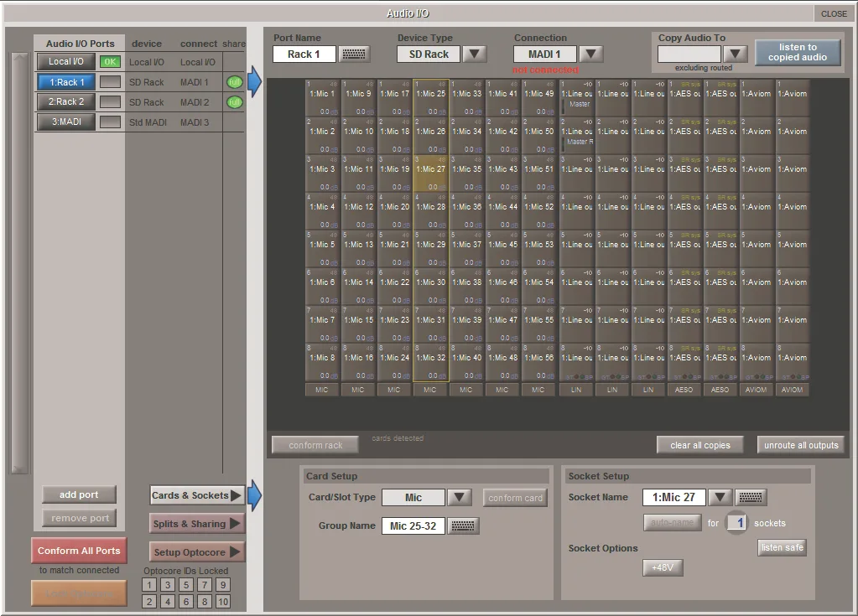Select the Master line output socket

click(576, 98)
